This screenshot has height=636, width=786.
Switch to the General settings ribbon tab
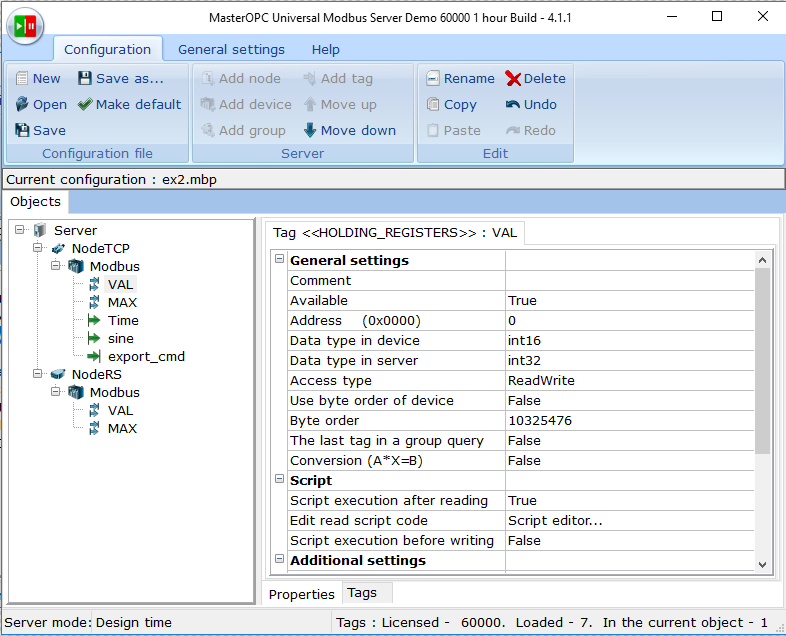(x=231, y=49)
